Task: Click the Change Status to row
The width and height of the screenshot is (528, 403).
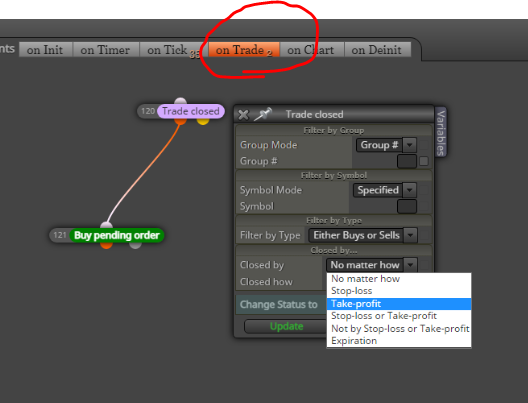Action: tap(282, 304)
